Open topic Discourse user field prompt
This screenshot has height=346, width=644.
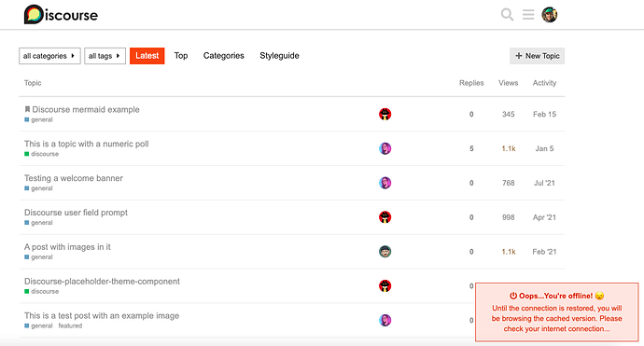76,213
